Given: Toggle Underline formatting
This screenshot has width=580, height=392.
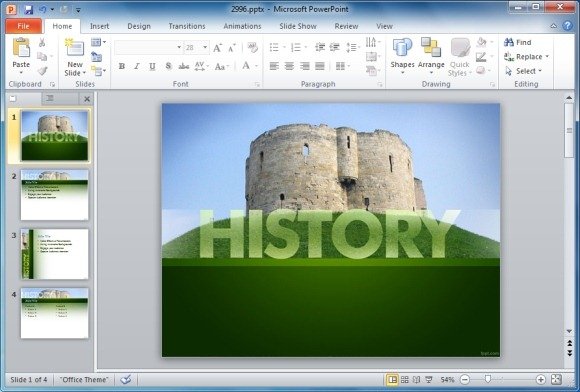Looking at the screenshot, I should 152,67.
